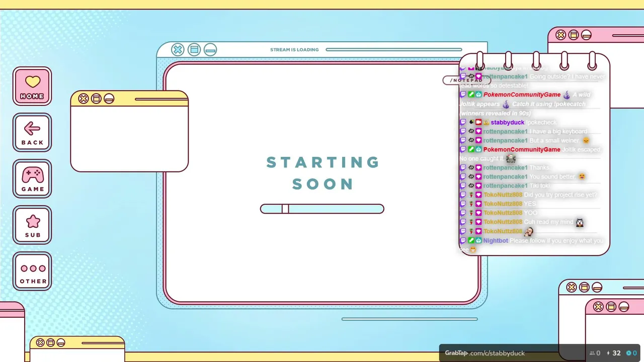
Task: Click the STARTING SOON heading text
Action: click(x=323, y=173)
